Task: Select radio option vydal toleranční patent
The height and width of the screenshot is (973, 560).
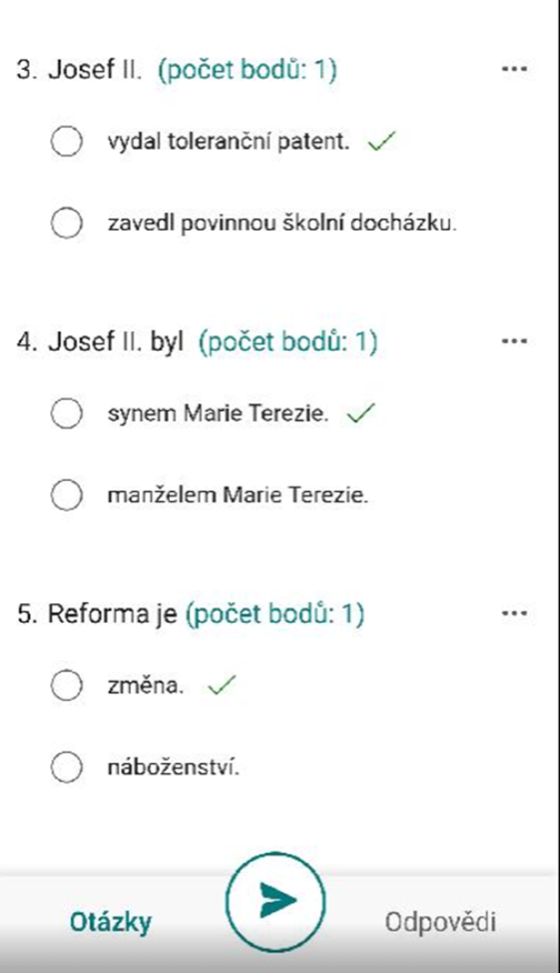Action: point(66,142)
